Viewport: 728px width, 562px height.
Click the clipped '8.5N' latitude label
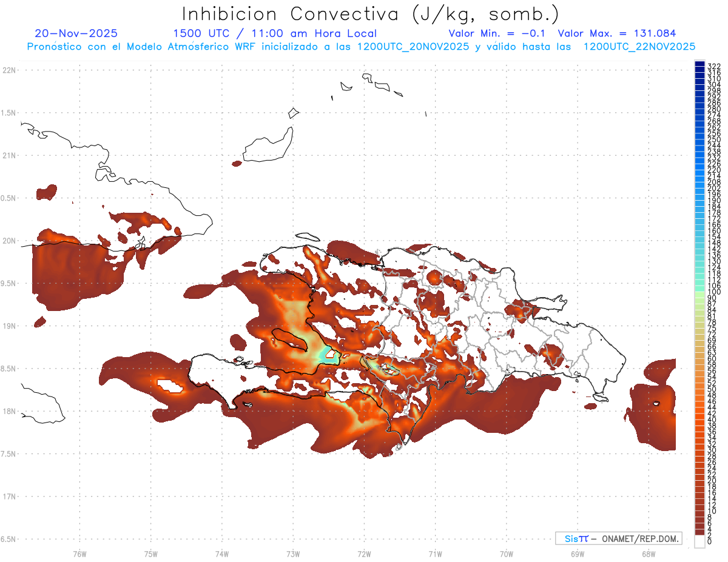[8, 369]
